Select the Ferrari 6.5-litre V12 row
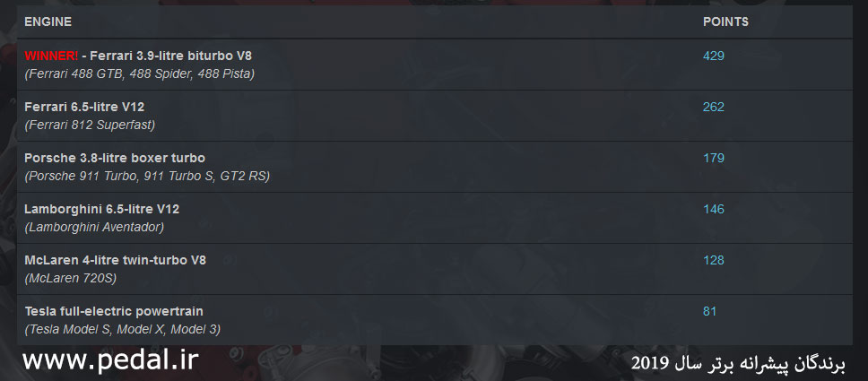Viewport: 868px width, 381px height. coord(435,116)
